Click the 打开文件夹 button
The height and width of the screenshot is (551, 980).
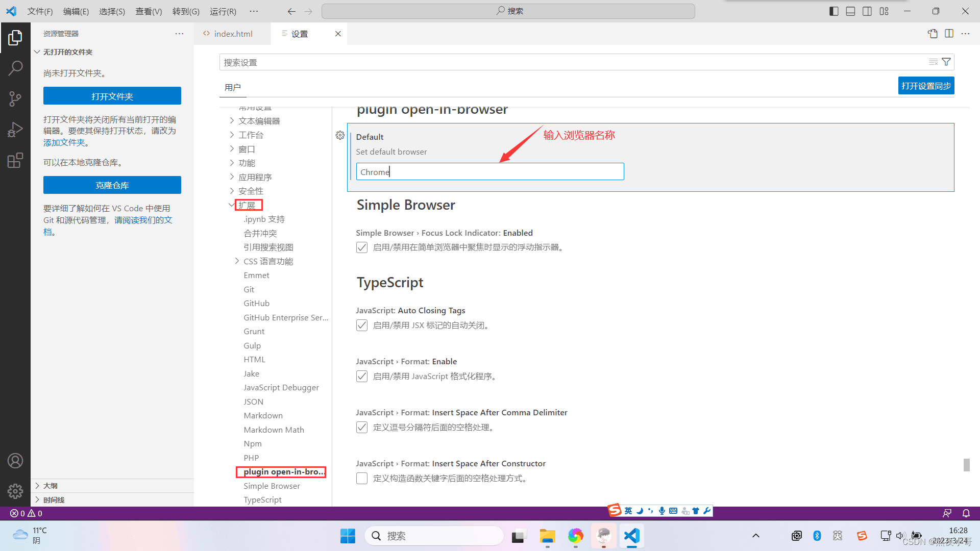click(x=112, y=95)
